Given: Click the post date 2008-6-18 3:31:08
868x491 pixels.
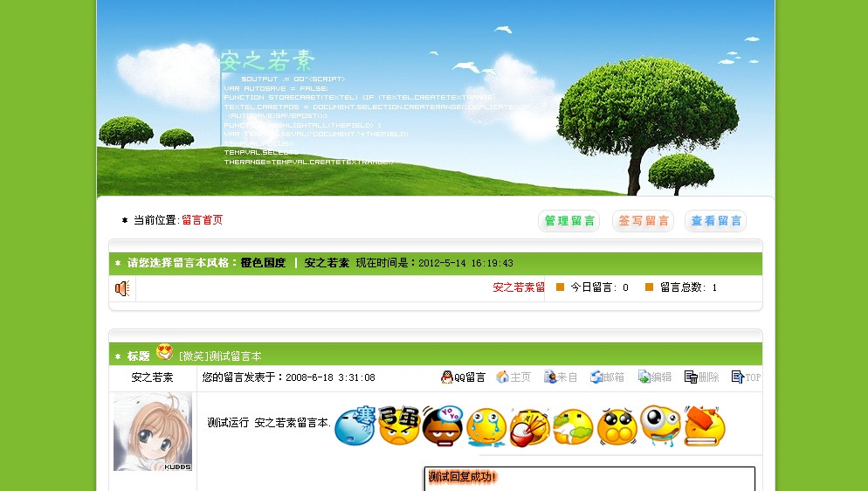Looking at the screenshot, I should pyautogui.click(x=330, y=377).
